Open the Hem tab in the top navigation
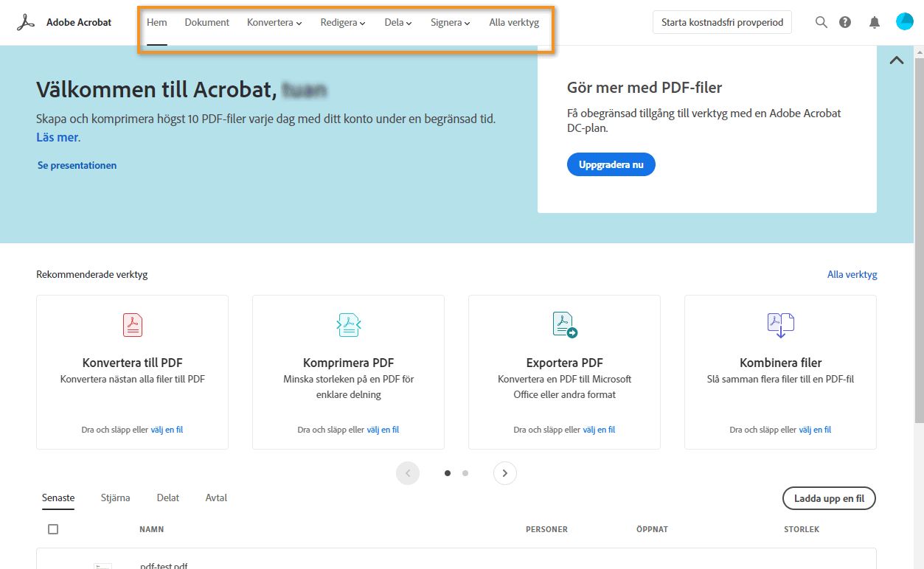This screenshot has width=924, height=569. point(157,23)
